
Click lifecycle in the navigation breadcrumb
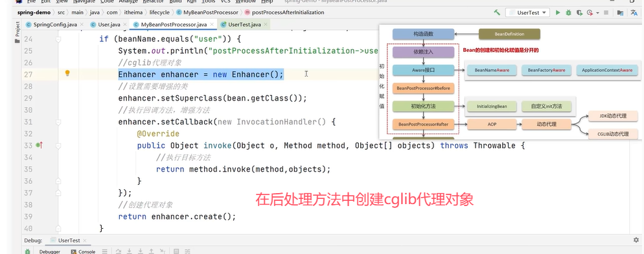point(159,12)
